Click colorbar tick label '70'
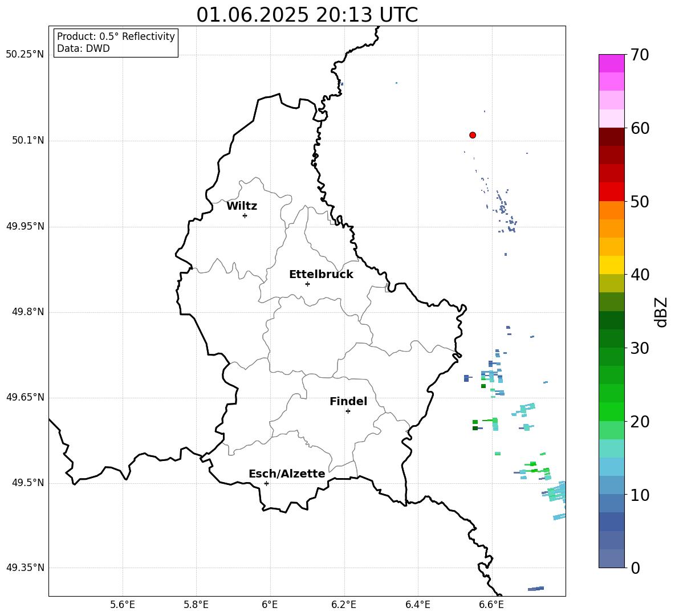This screenshot has height=616, width=675. point(640,55)
